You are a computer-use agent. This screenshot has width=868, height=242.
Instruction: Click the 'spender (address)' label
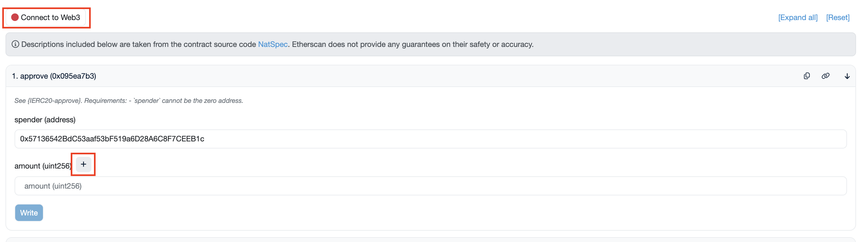point(45,120)
